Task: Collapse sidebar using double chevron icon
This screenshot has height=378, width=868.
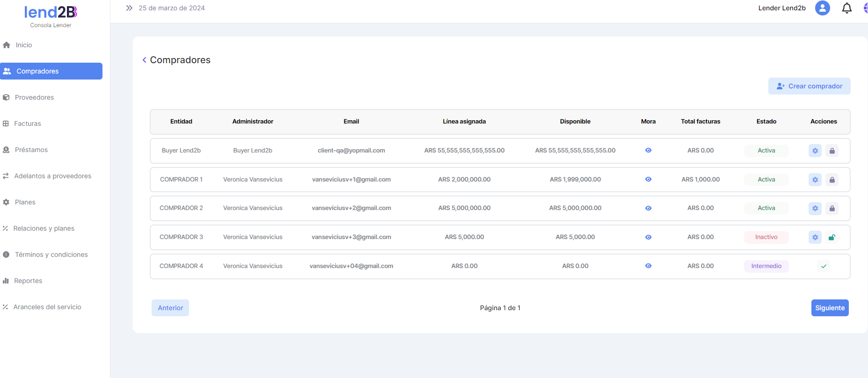Action: click(x=129, y=8)
